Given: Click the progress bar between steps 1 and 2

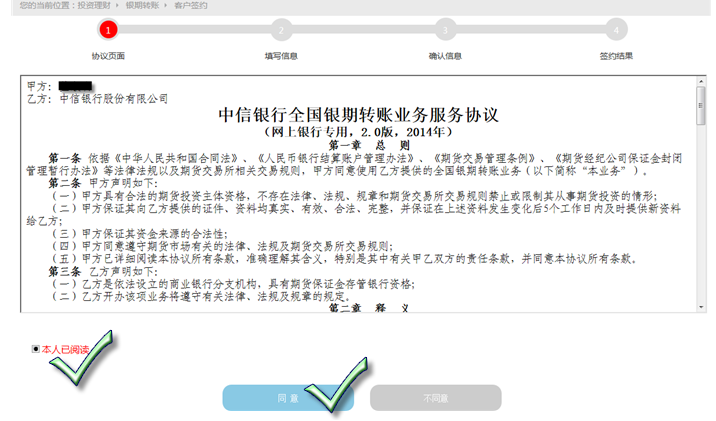Looking at the screenshot, I should [194, 31].
